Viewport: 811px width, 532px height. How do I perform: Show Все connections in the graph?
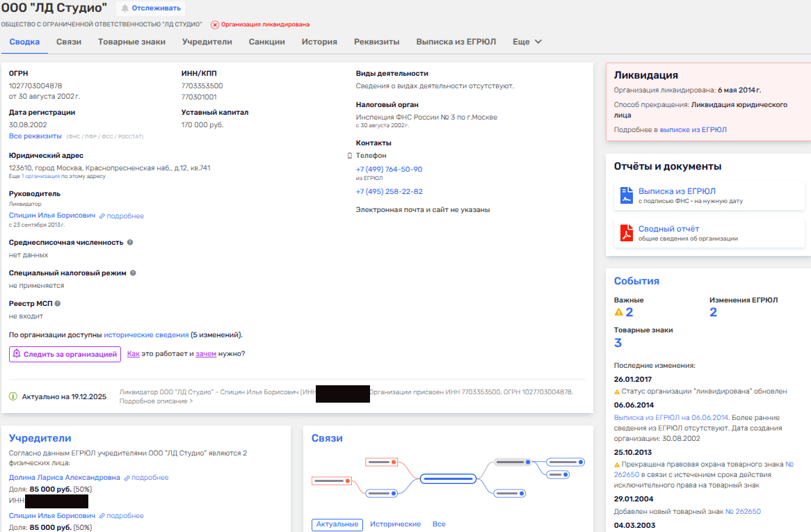[439, 524]
